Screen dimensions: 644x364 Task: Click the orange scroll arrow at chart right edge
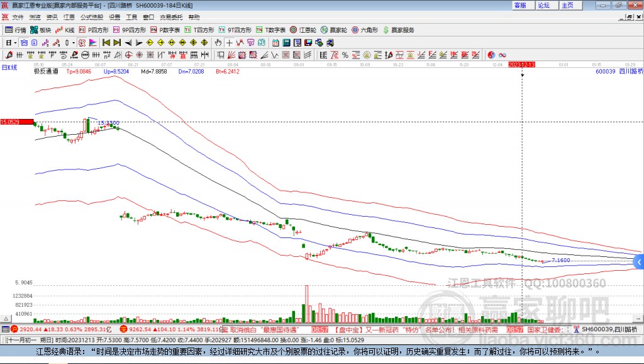coord(639,261)
